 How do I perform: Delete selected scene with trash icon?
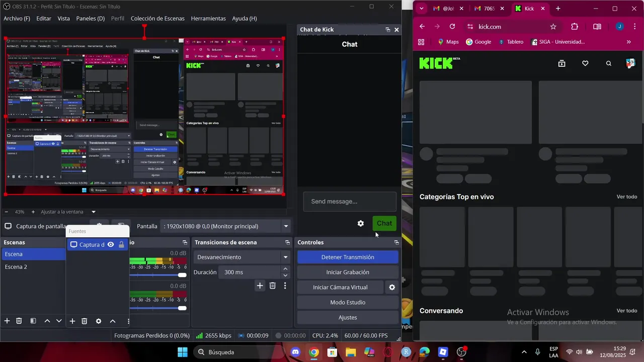tap(19, 321)
